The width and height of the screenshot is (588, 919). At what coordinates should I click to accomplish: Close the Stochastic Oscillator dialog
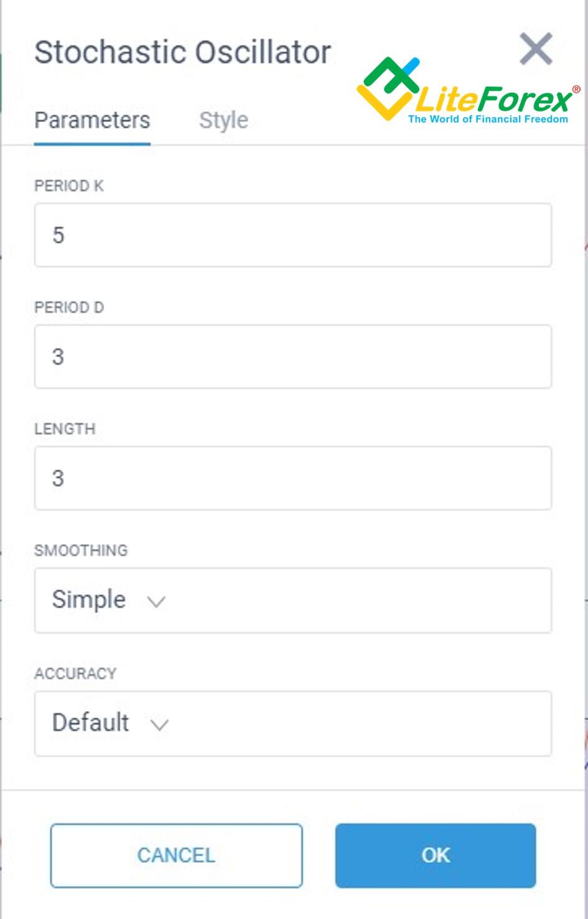pyautogui.click(x=536, y=49)
